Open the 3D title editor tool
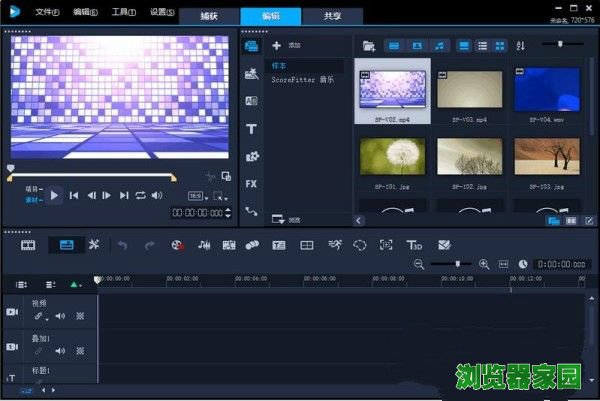 [413, 245]
